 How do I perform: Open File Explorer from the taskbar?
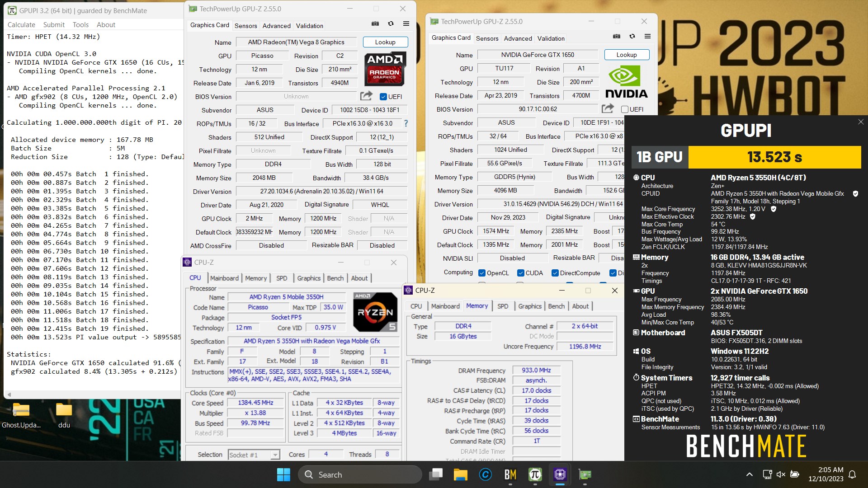[461, 474]
